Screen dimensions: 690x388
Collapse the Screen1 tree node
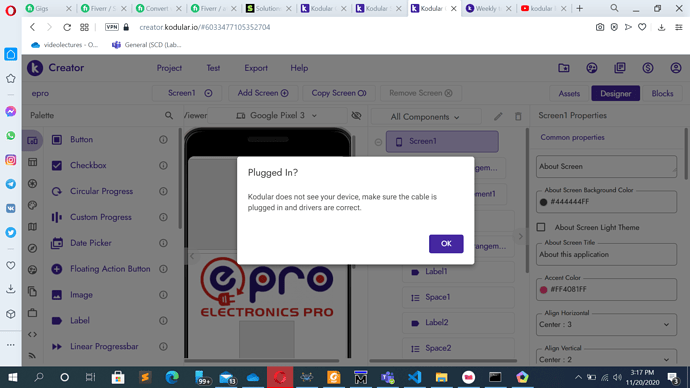pos(378,142)
